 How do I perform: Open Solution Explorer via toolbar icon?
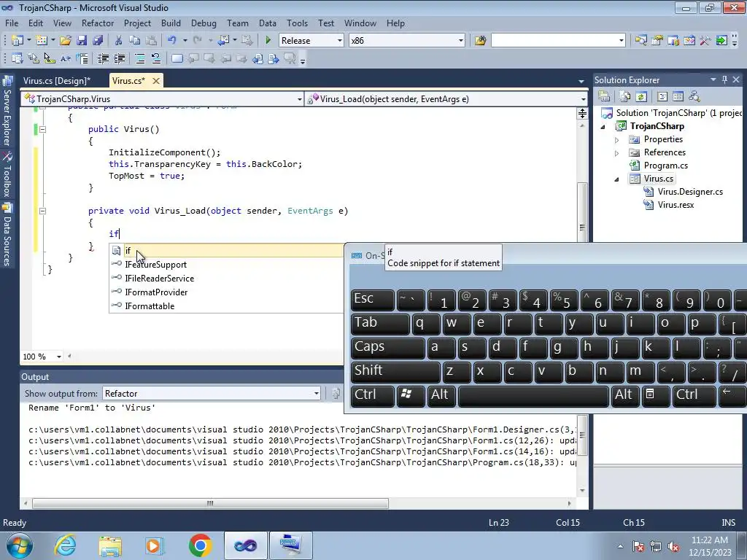pyautogui.click(x=640, y=41)
